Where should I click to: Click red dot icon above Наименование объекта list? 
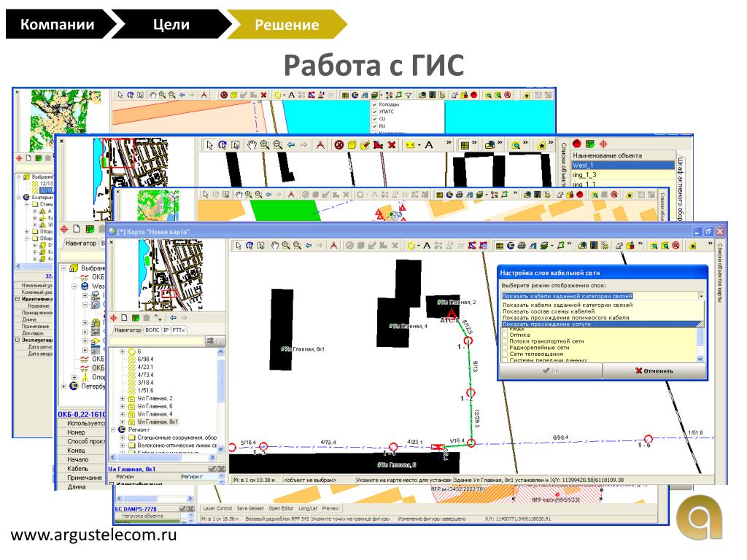(x=577, y=144)
